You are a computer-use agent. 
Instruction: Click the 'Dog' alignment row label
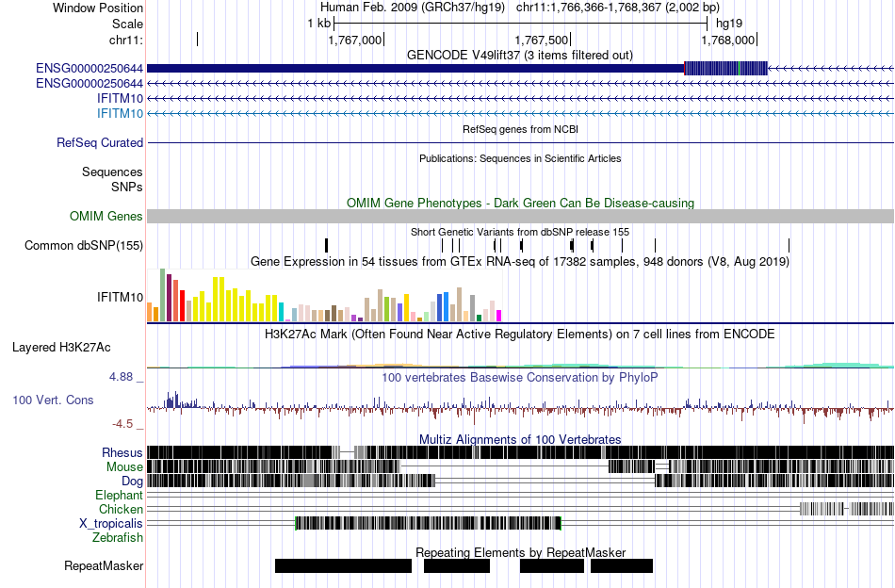132,482
